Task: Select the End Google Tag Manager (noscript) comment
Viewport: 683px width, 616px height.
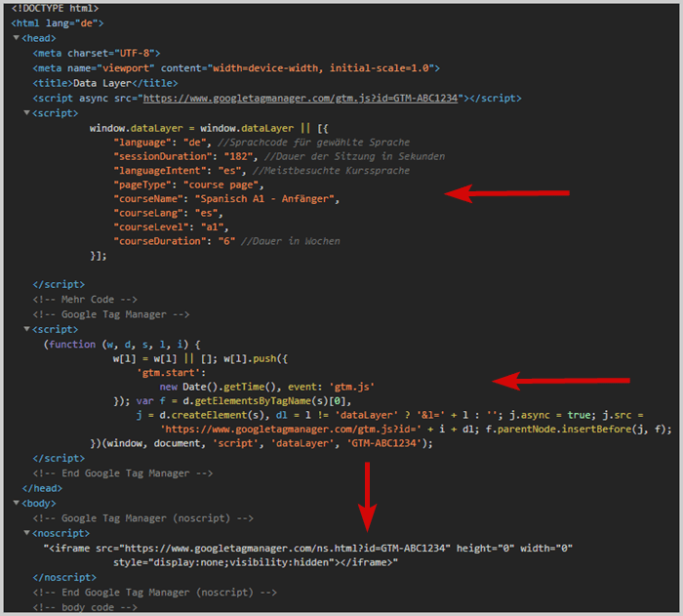Action: click(x=154, y=593)
